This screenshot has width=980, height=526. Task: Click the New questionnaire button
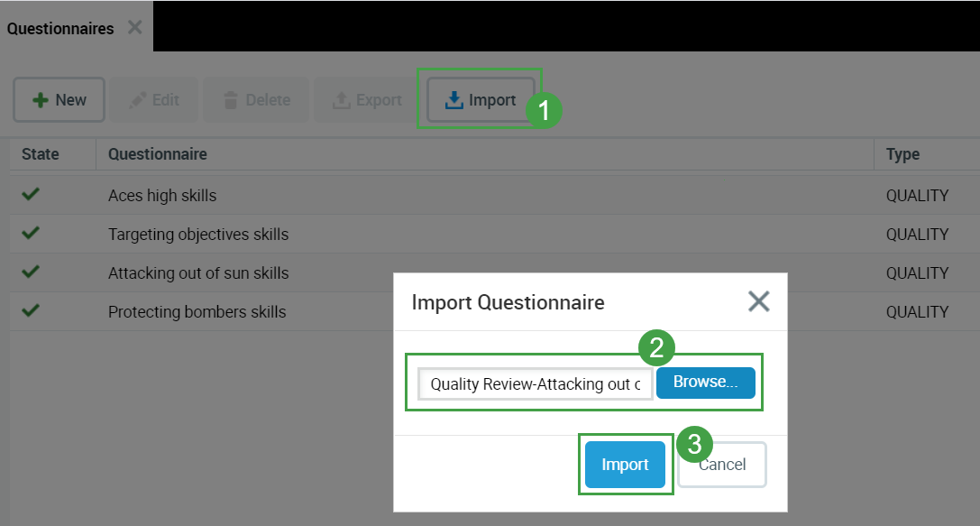(x=60, y=100)
